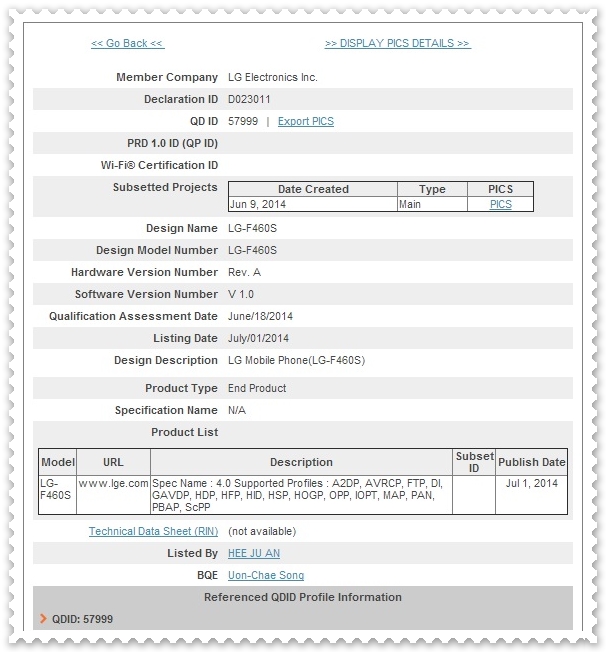Select Hardware Version value Rev. A
This screenshot has width=606, height=652.
point(244,272)
